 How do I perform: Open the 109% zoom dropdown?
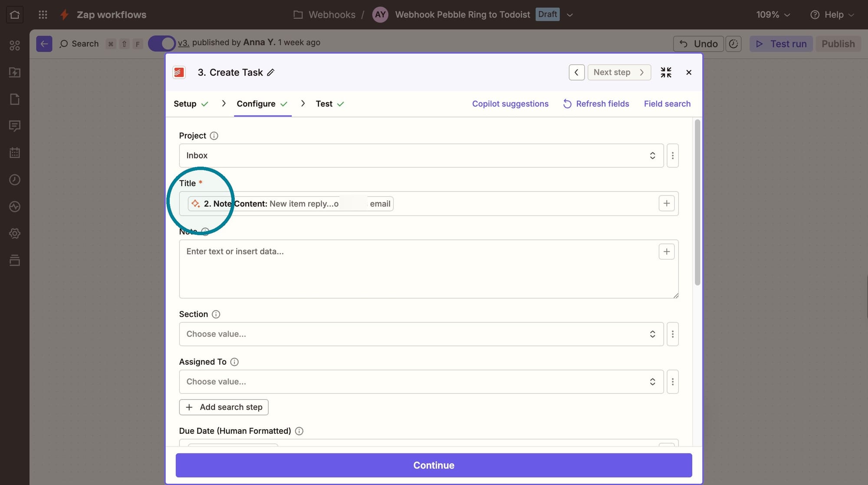pyautogui.click(x=773, y=15)
